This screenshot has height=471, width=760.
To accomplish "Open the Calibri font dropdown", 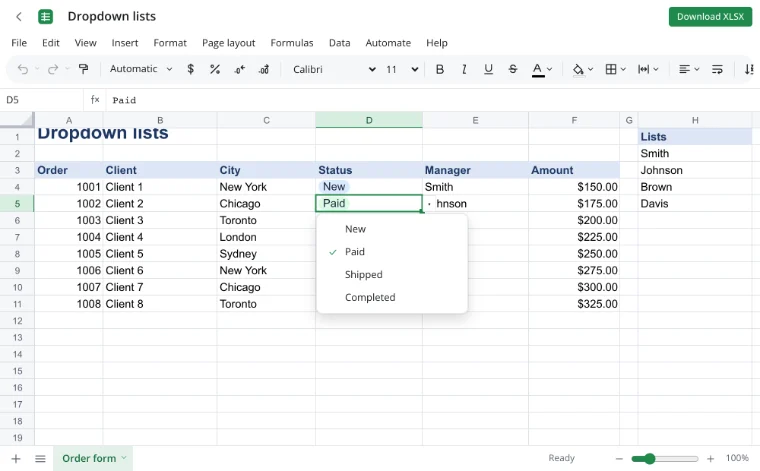I will (334, 69).
